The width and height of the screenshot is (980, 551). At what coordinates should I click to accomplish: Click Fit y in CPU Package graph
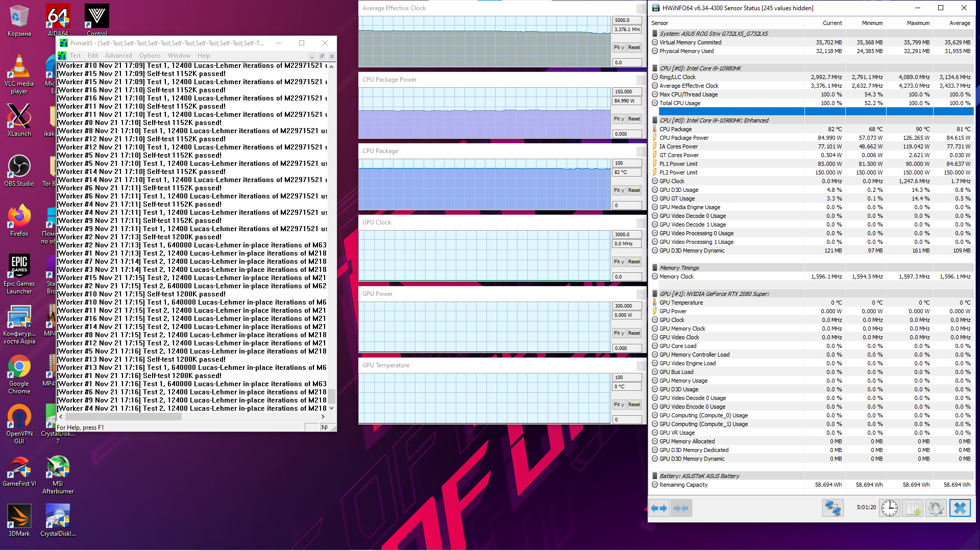point(619,190)
